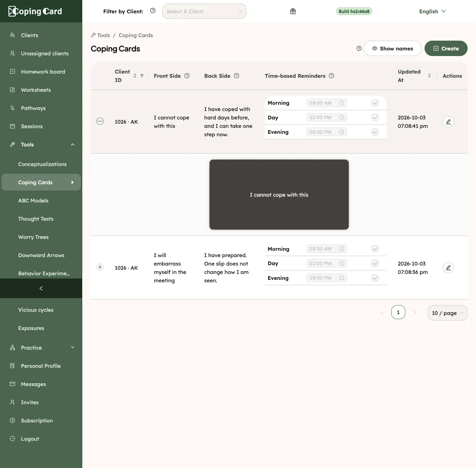Log out using the Logout link
476x468 pixels.
41,439
